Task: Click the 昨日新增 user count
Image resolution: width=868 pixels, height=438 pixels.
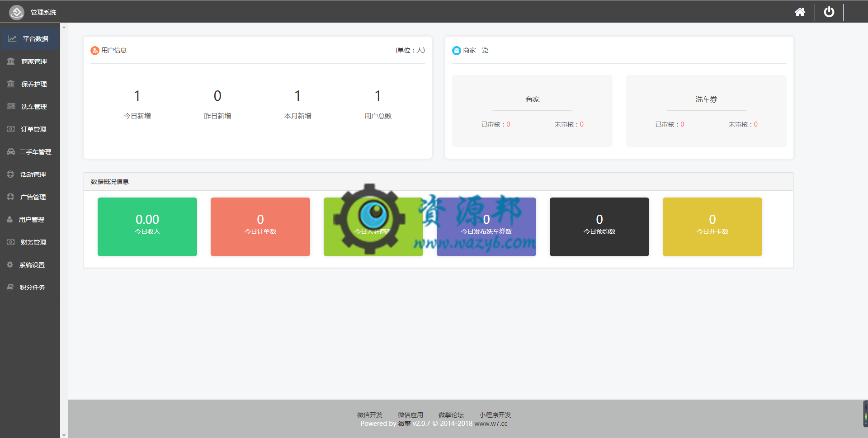Action: coord(217,96)
